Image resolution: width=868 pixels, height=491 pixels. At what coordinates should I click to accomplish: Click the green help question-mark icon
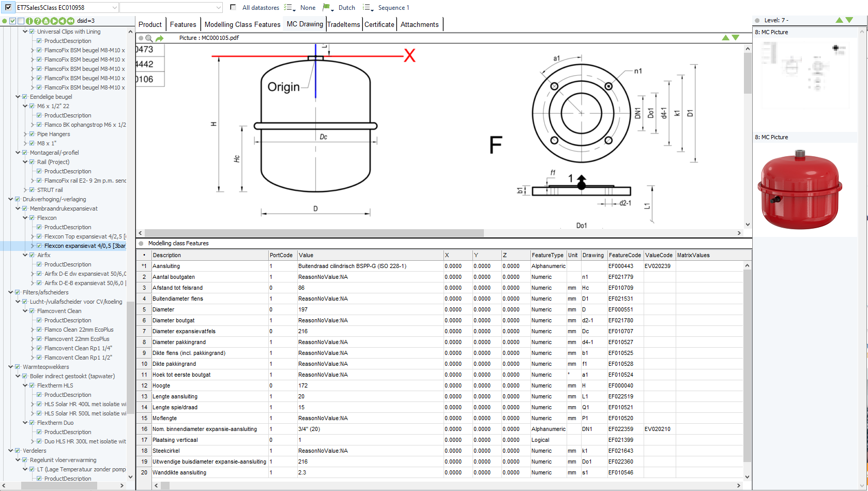[37, 21]
